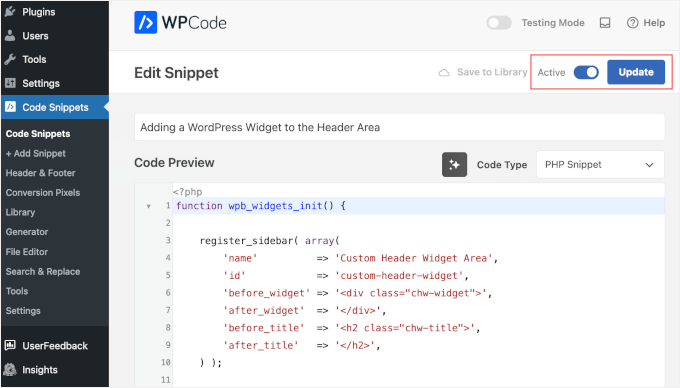Click the Help question mark icon
680x388 pixels.
coord(632,23)
